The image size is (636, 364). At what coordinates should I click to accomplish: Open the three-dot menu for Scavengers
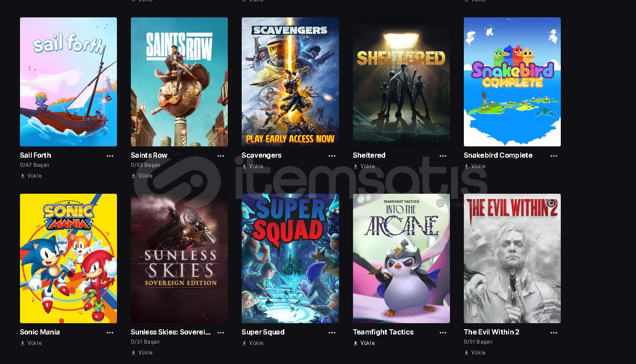332,156
